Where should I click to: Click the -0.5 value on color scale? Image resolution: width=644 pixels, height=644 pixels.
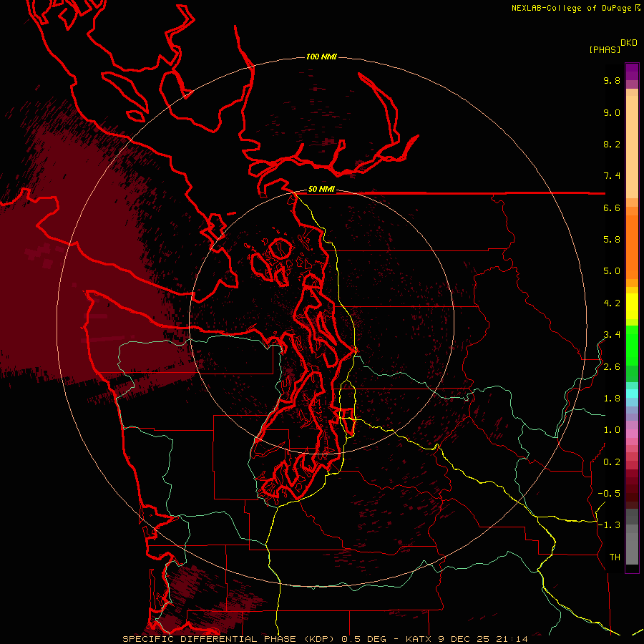pos(609,494)
